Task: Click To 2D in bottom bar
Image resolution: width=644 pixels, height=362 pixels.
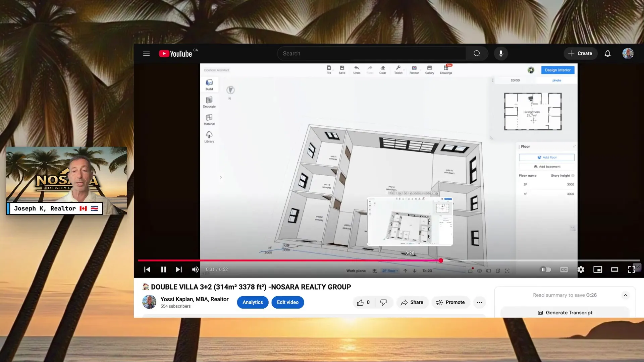Action: tap(427, 271)
